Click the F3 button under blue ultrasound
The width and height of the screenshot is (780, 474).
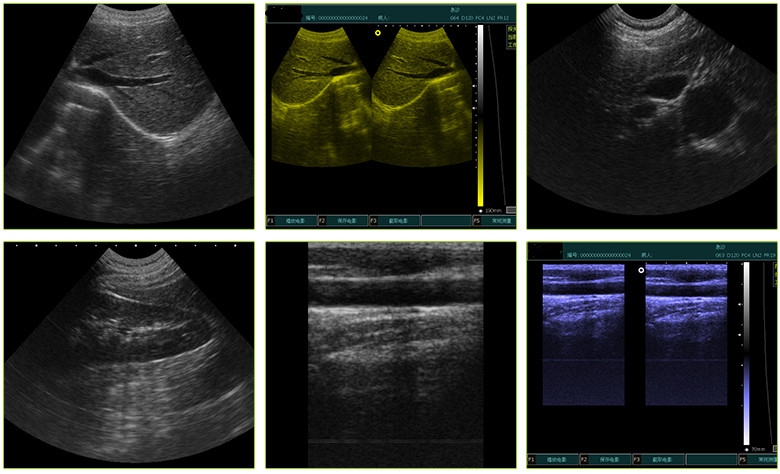coord(658,459)
